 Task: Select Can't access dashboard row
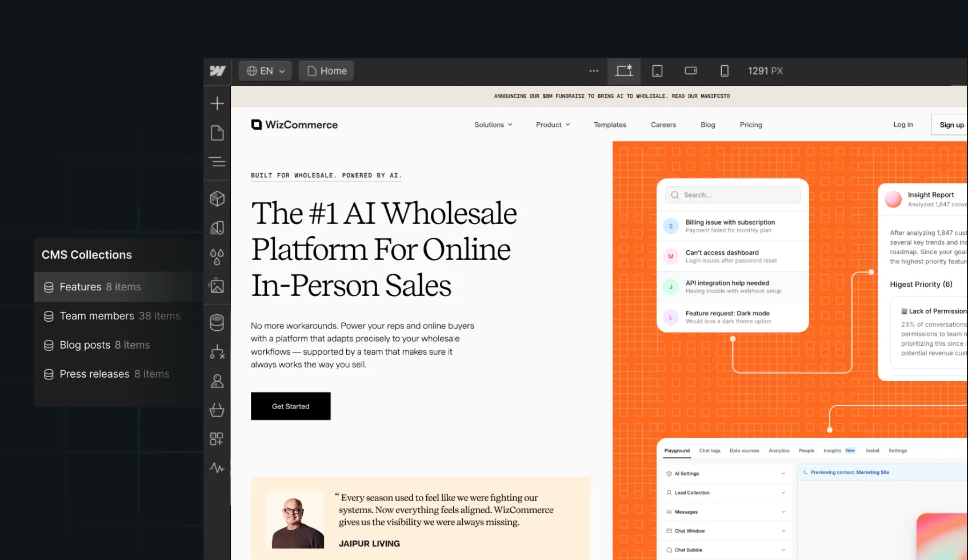click(733, 257)
